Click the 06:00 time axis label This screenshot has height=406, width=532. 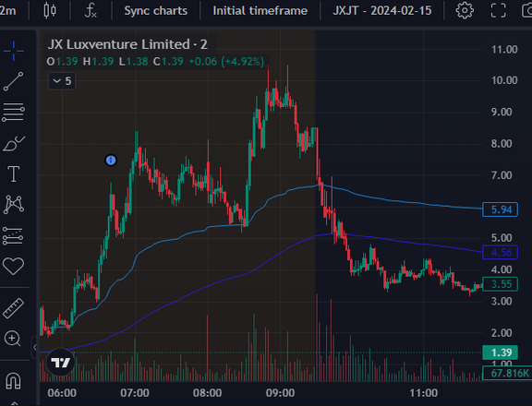[x=62, y=393]
